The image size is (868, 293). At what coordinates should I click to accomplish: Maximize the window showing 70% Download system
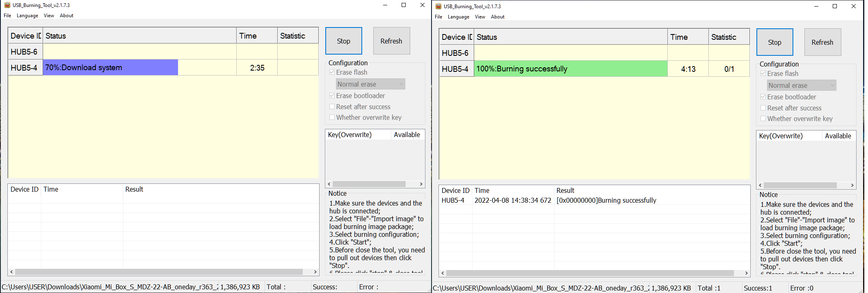click(404, 5)
